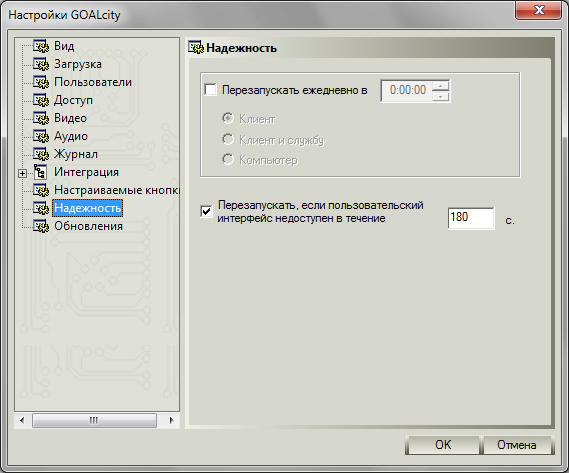Viewport: 569px width, 473px height.
Task: Choose the Компьютер radio option
Action: [228, 159]
